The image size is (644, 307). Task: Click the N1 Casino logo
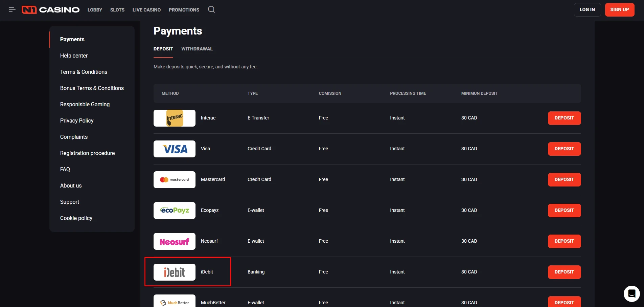(x=51, y=10)
